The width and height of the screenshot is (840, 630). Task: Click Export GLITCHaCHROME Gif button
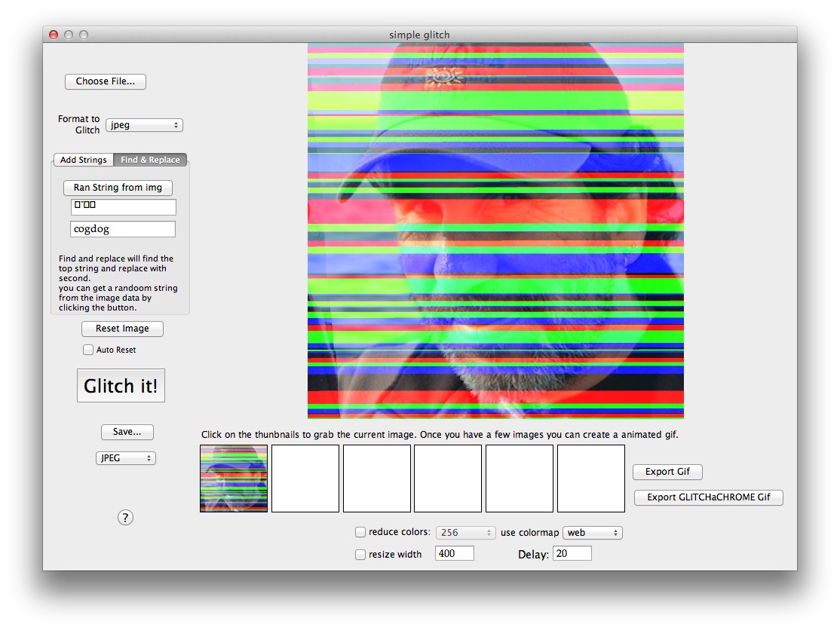[708, 497]
